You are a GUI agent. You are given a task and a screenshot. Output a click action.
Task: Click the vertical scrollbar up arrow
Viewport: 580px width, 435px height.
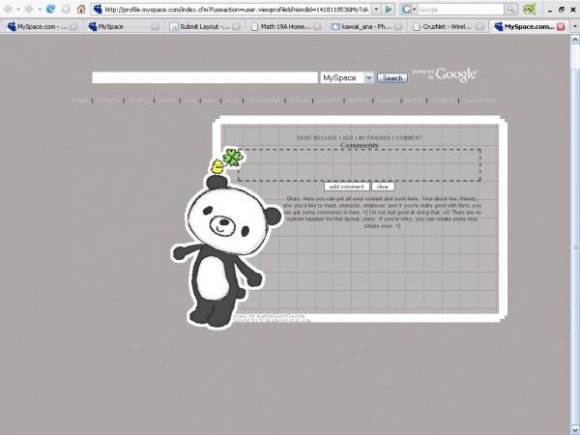pyautogui.click(x=575, y=39)
